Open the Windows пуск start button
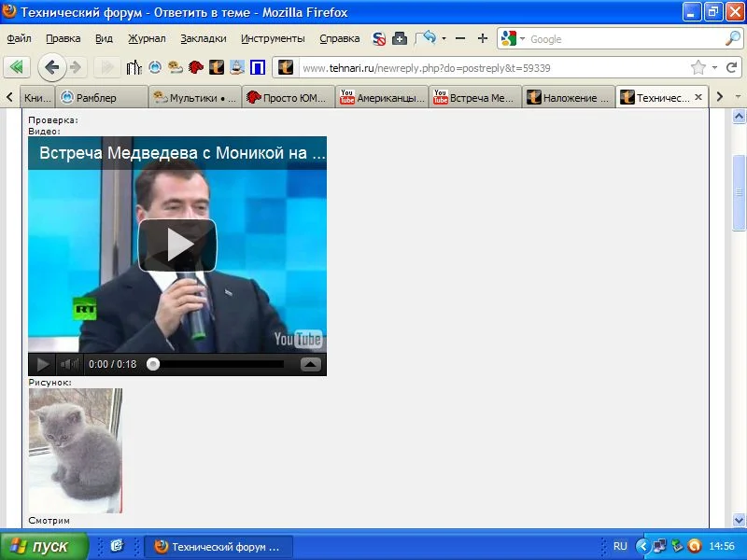This screenshot has height=560, width=747. (x=44, y=546)
